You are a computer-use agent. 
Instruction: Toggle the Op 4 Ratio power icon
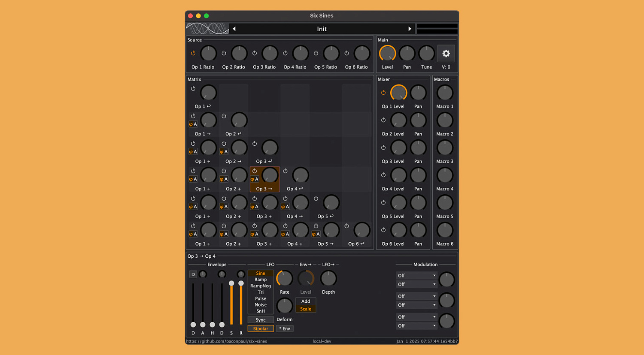click(285, 53)
